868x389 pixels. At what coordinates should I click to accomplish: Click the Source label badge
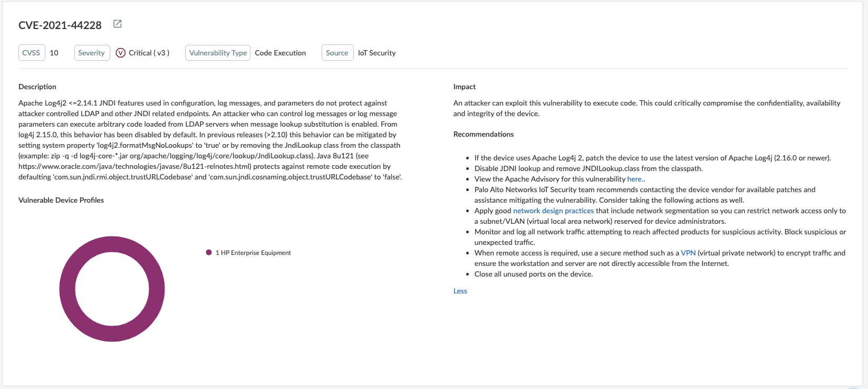pos(337,53)
